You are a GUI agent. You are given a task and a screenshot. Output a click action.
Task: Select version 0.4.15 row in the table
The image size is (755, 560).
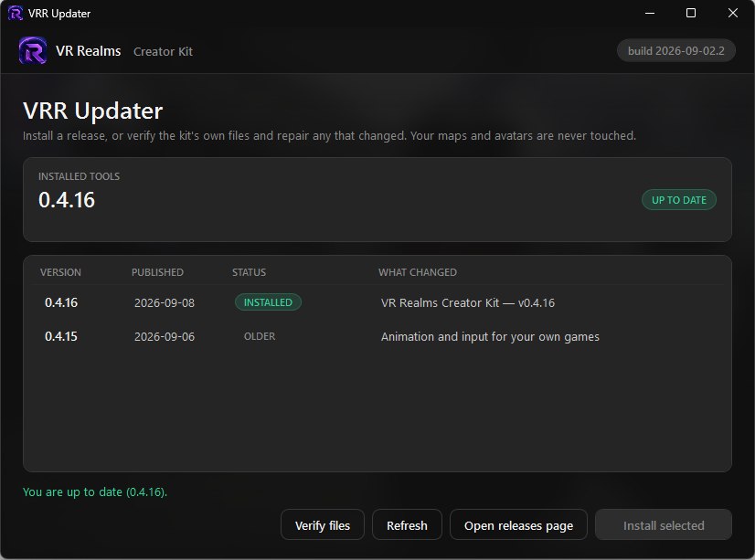tap(377, 336)
